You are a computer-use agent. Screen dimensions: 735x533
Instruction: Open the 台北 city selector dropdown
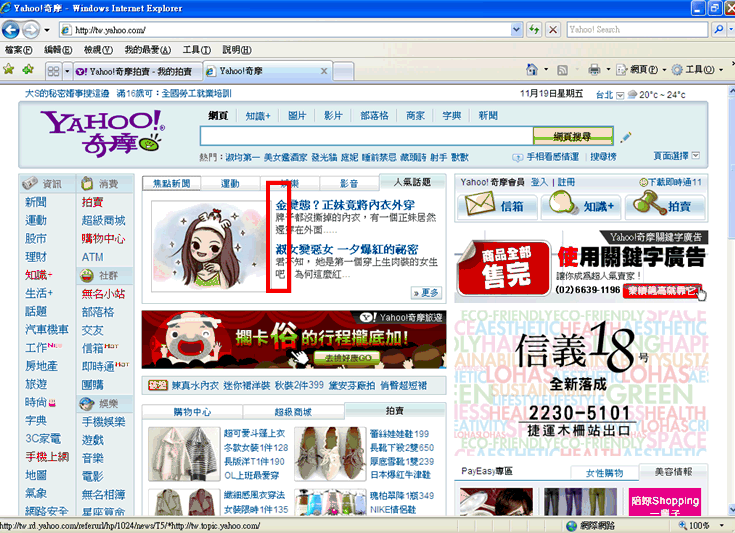[x=620, y=95]
